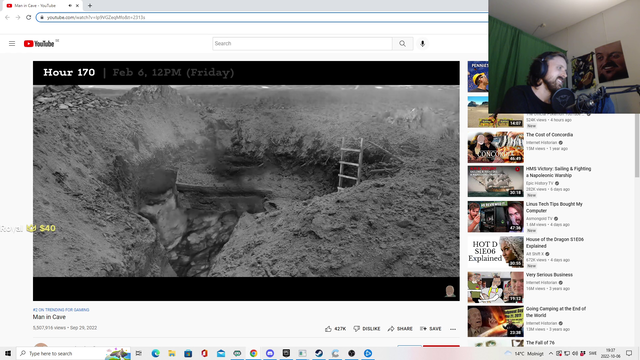Mute the tab via speaker icon
The image size is (640, 360).
pyautogui.click(x=70, y=6)
